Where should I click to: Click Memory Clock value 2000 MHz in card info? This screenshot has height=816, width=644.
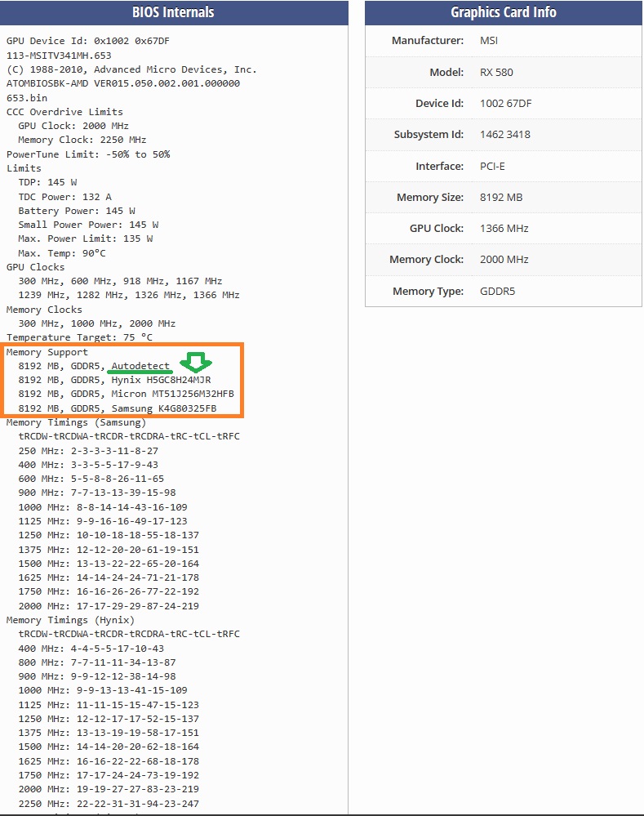[x=504, y=260]
